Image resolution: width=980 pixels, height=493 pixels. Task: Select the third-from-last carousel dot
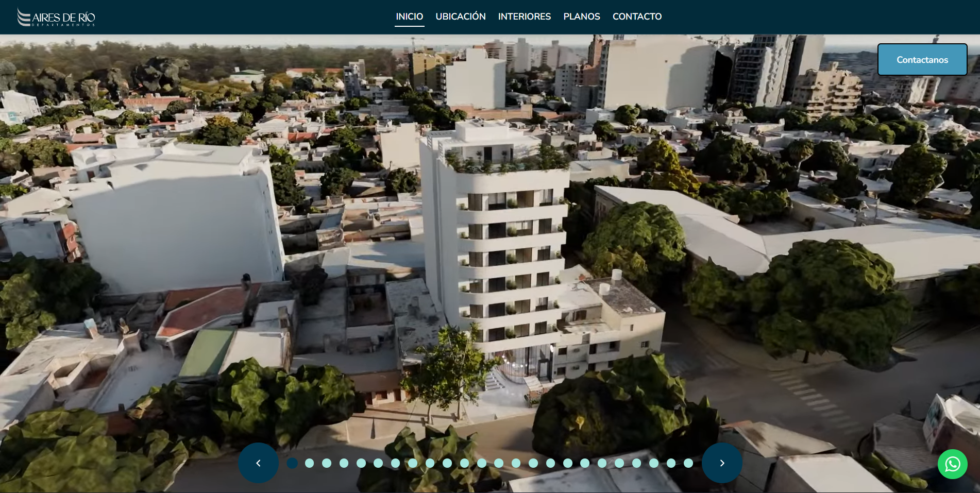click(x=654, y=463)
